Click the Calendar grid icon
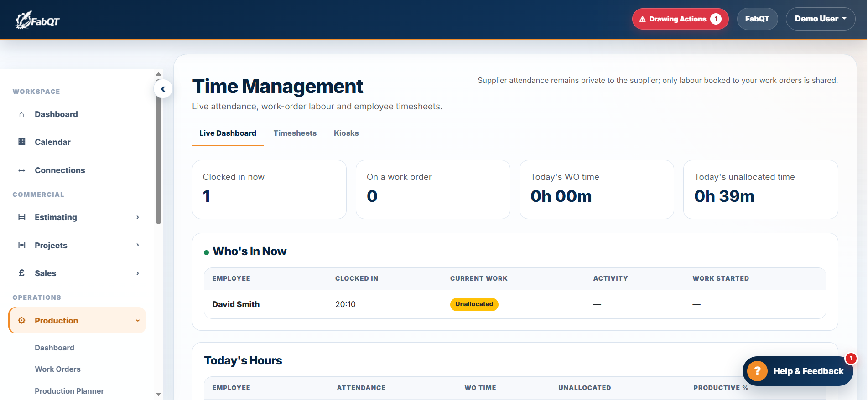Image resolution: width=868 pixels, height=400 pixels. pyautogui.click(x=21, y=142)
